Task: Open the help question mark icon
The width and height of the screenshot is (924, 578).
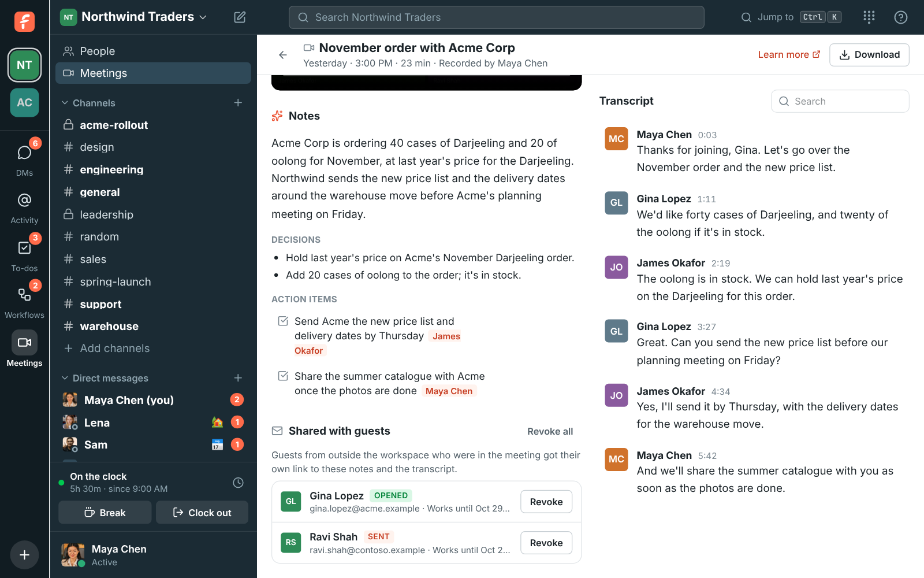Action: pos(901,17)
